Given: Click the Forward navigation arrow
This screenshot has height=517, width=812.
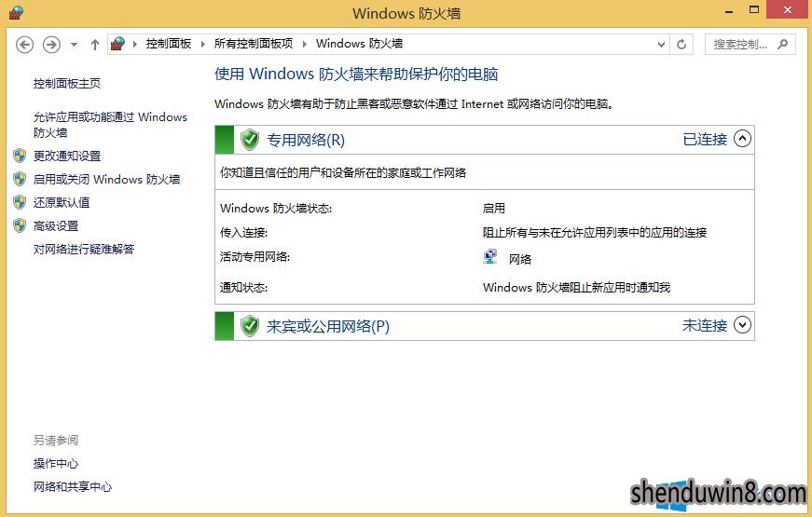Looking at the screenshot, I should [51, 45].
